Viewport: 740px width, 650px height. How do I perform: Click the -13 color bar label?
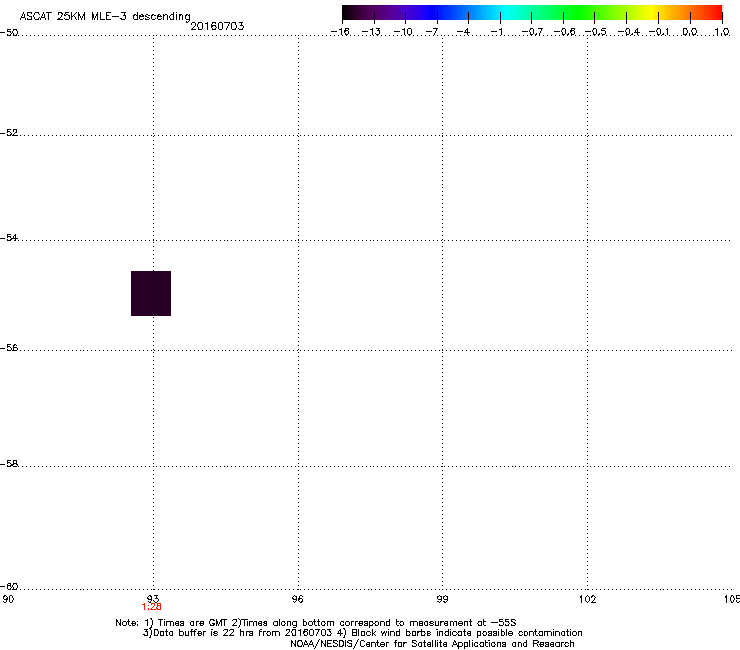pyautogui.click(x=371, y=32)
